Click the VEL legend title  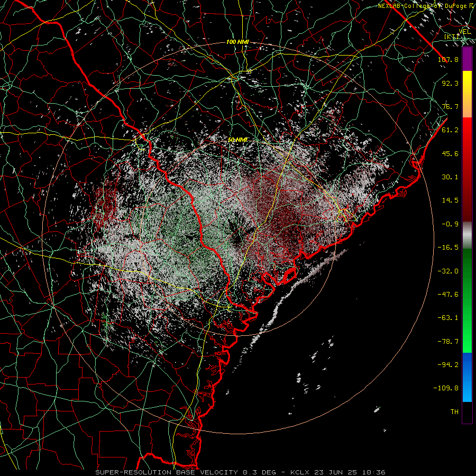[x=464, y=32]
